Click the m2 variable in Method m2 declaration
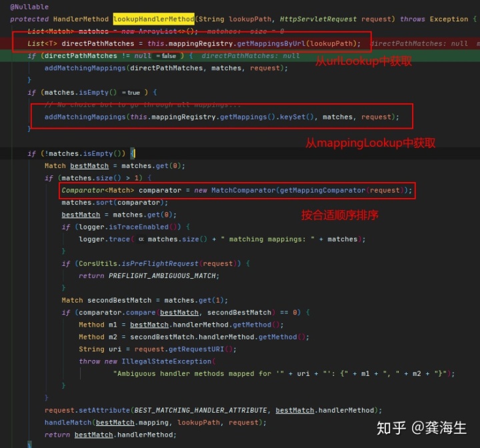Image resolution: width=480 pixels, height=448 pixels. (x=113, y=337)
